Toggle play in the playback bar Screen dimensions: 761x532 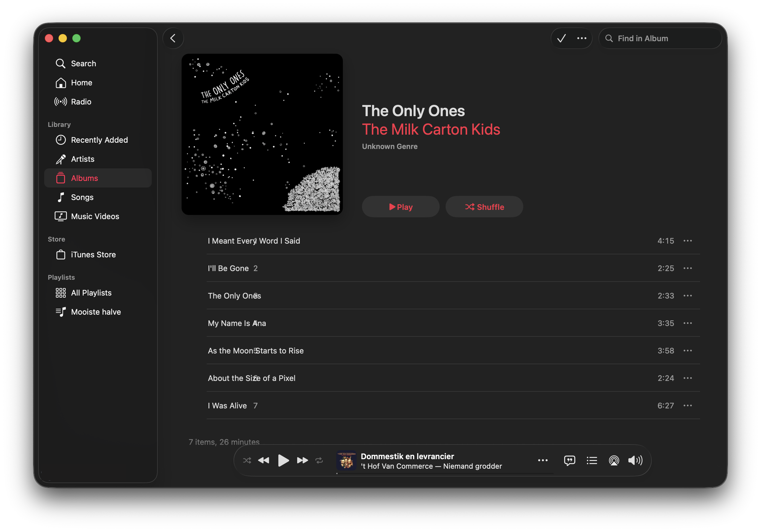(283, 460)
